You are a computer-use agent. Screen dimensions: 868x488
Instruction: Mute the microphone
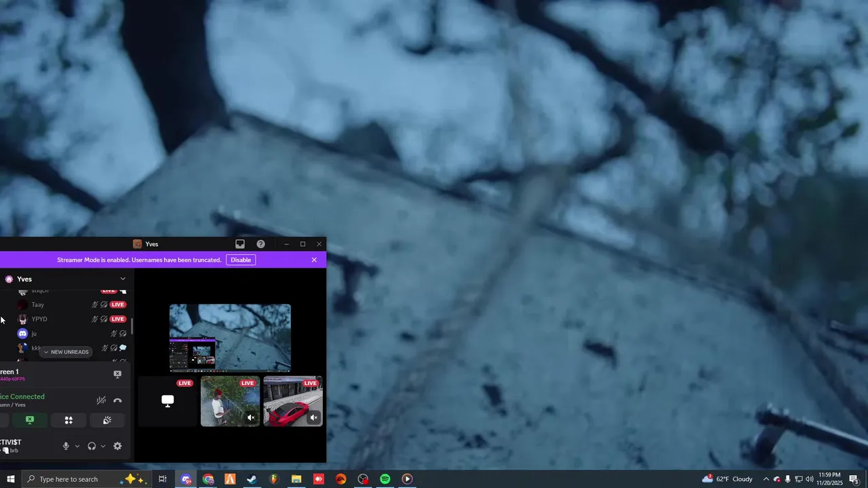66,446
